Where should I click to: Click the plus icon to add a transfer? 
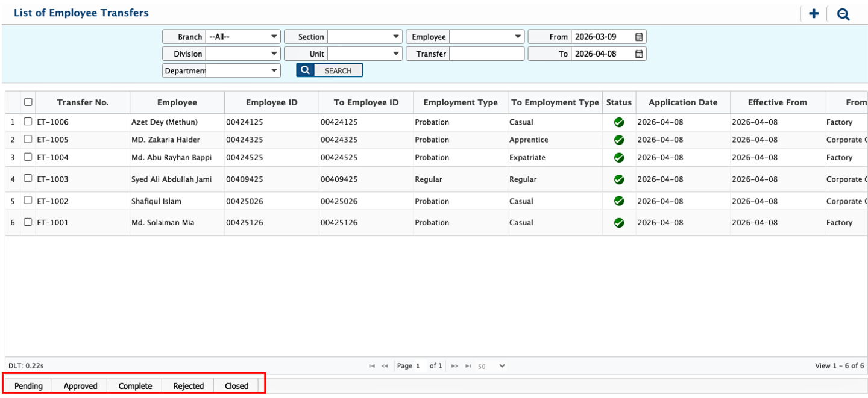coord(813,14)
